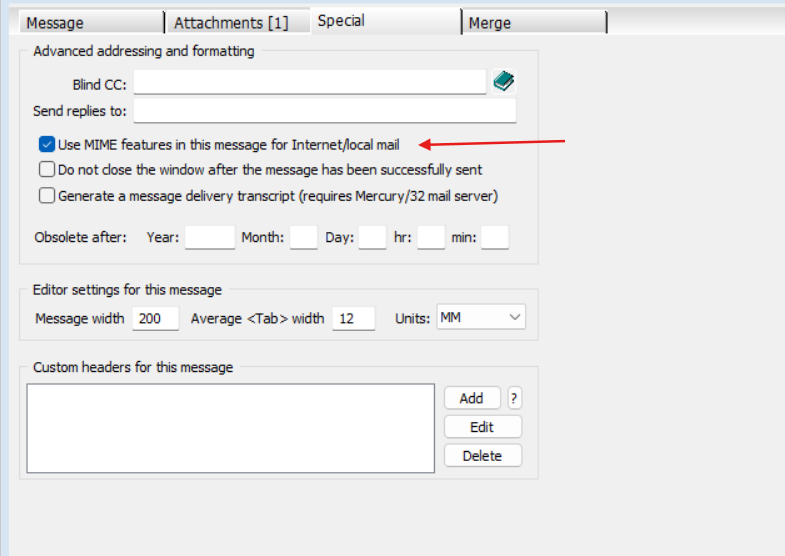
Task: Click into the Blind CC field
Action: click(309, 82)
